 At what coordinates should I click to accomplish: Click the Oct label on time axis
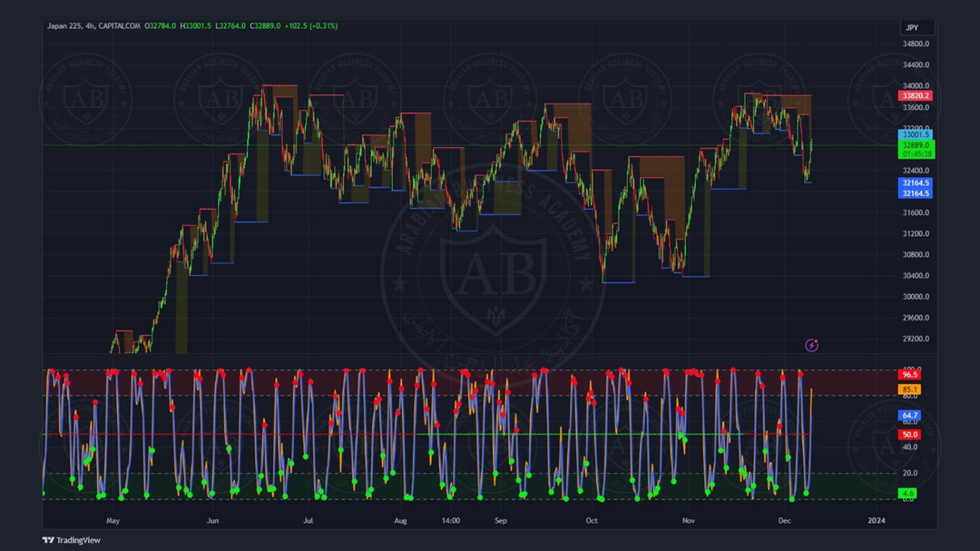pyautogui.click(x=591, y=520)
